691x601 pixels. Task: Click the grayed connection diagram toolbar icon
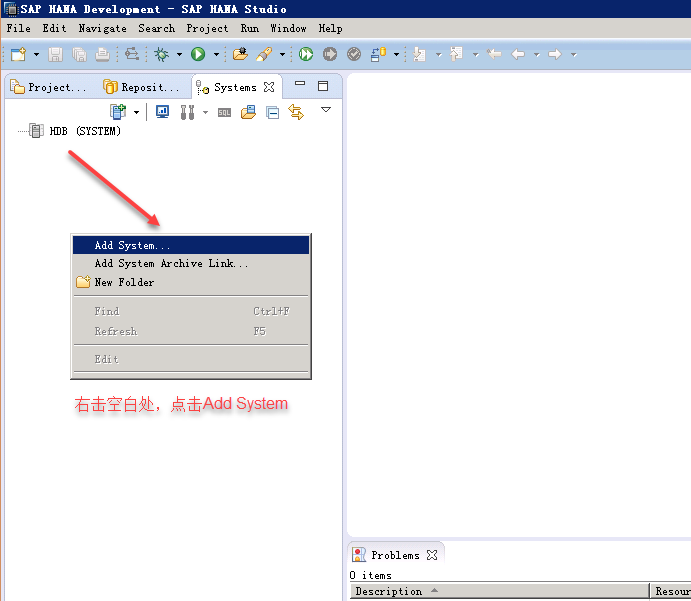tap(132, 54)
